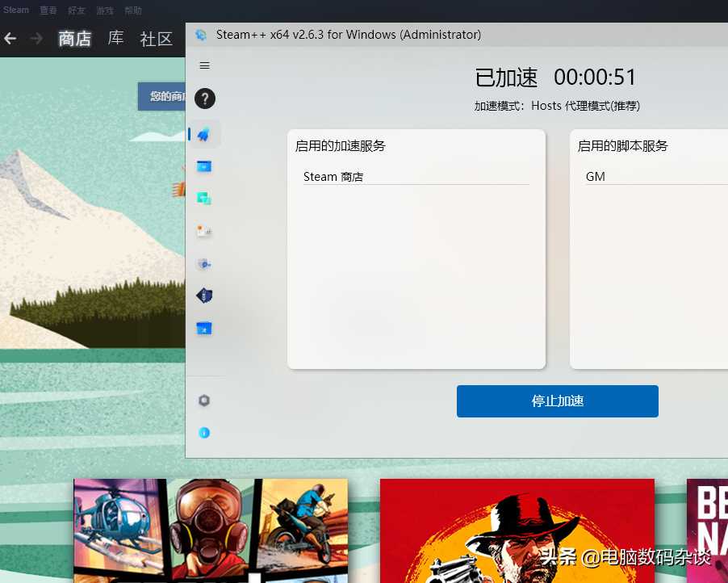
Task: Open the shield key authenticator icon
Action: click(x=204, y=263)
